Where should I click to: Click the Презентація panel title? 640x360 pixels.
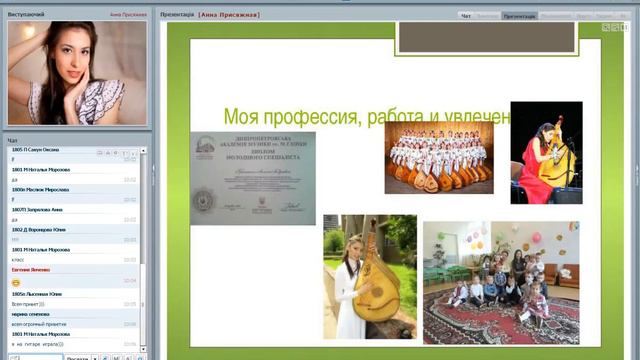(x=177, y=14)
